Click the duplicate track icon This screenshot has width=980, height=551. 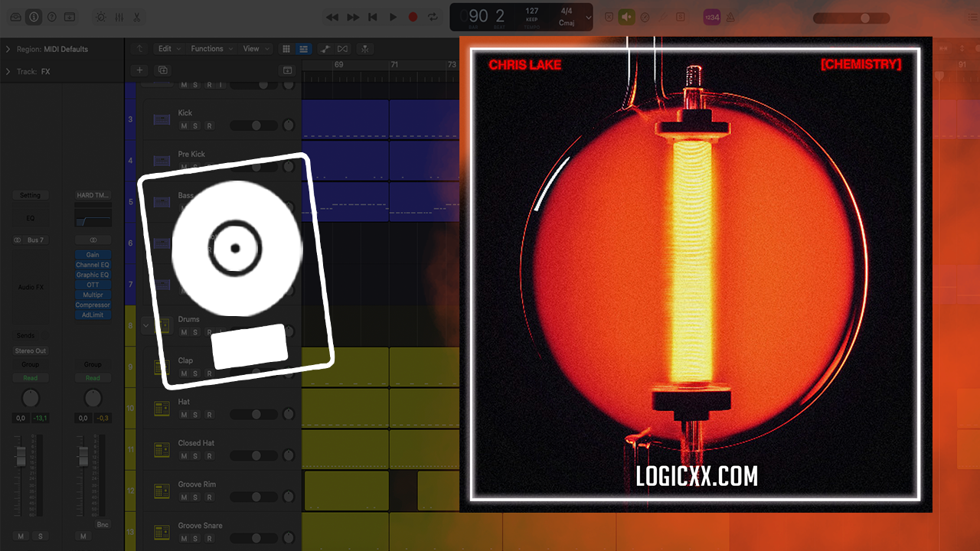pos(162,70)
